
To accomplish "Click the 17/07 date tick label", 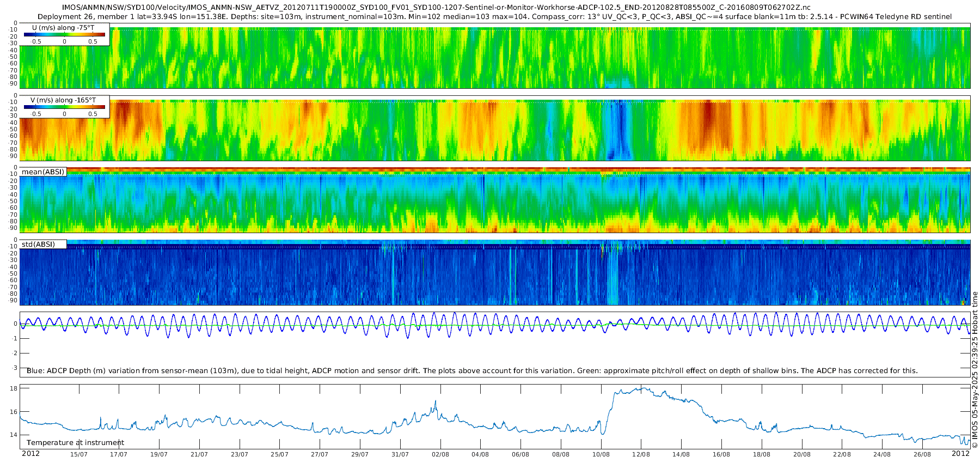I will tap(119, 454).
